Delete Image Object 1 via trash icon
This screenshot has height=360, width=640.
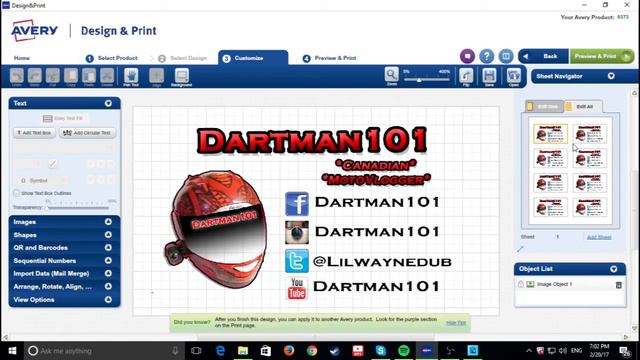(x=619, y=284)
